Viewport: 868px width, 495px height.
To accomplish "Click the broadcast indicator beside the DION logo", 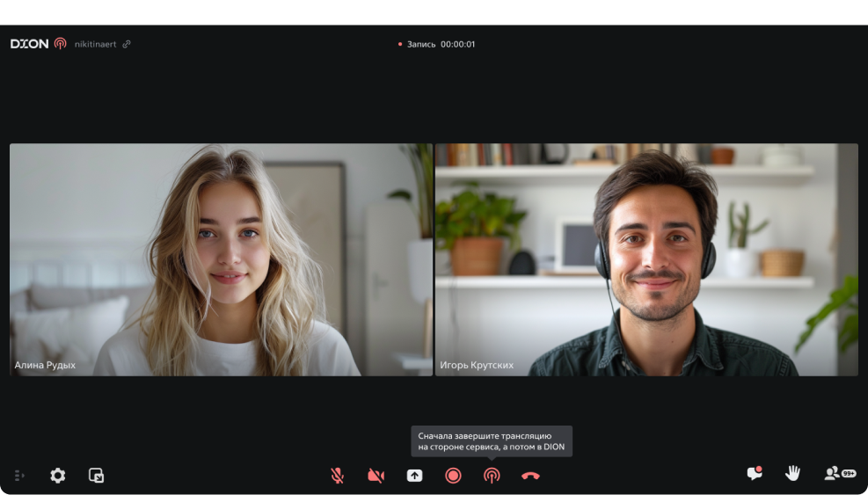I will pos(61,44).
